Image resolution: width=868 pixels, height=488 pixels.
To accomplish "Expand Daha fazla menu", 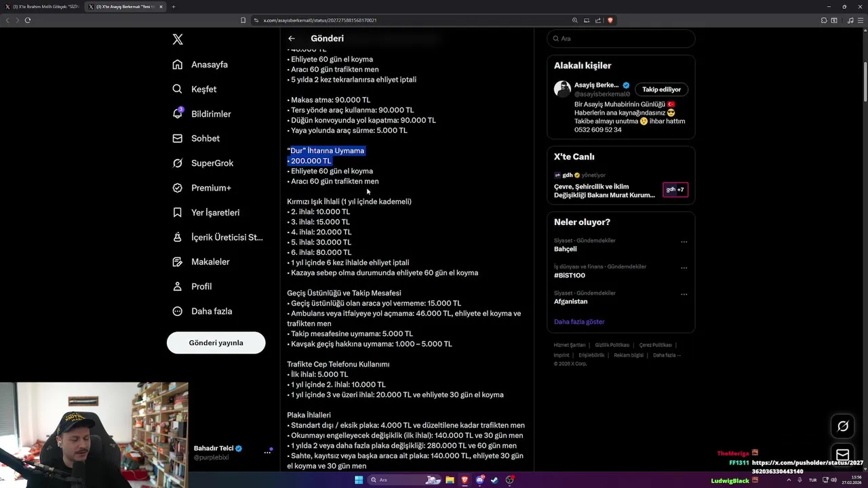I will coord(203,311).
